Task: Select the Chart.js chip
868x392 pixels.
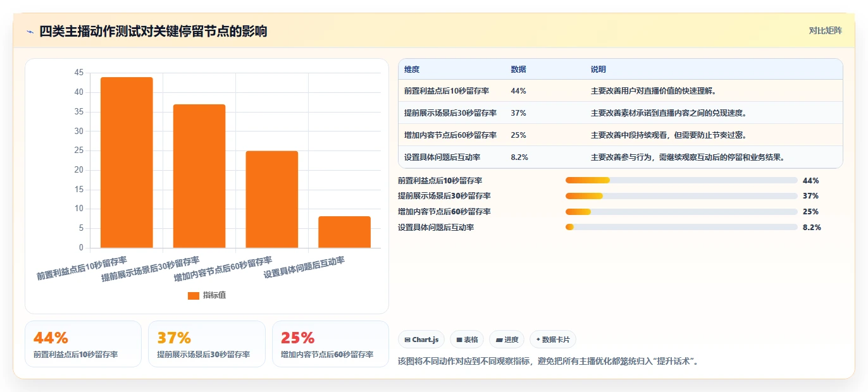Action: pyautogui.click(x=421, y=340)
